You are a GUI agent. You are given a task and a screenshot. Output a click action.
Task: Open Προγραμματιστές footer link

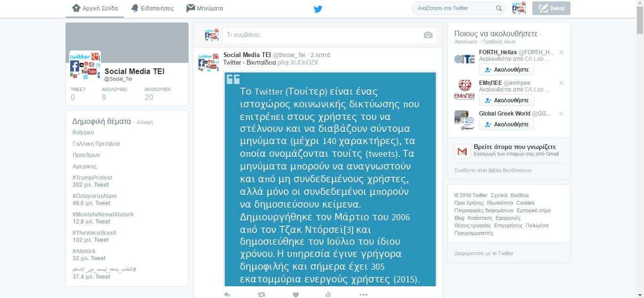point(474,233)
